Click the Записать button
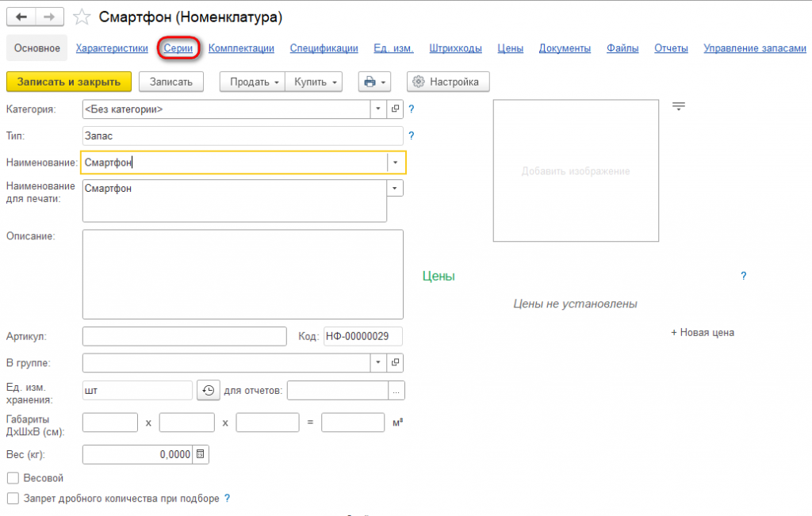 171,82
